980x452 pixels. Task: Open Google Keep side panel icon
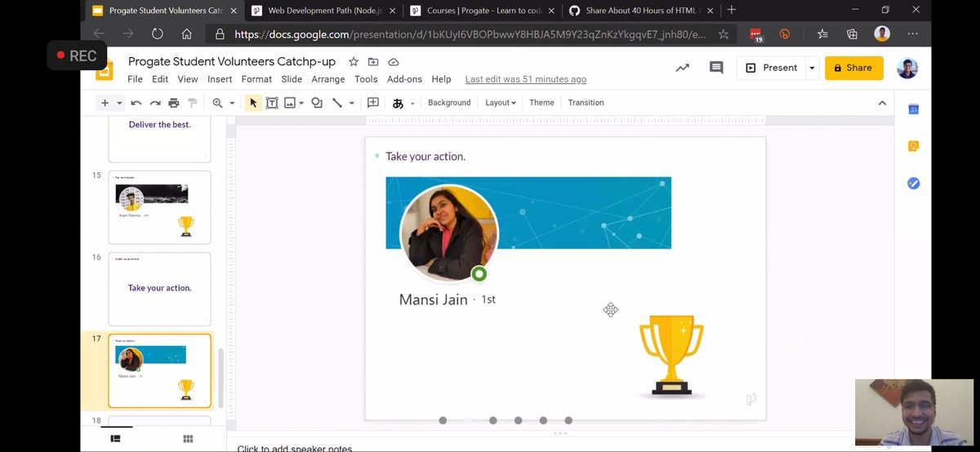coord(914,146)
